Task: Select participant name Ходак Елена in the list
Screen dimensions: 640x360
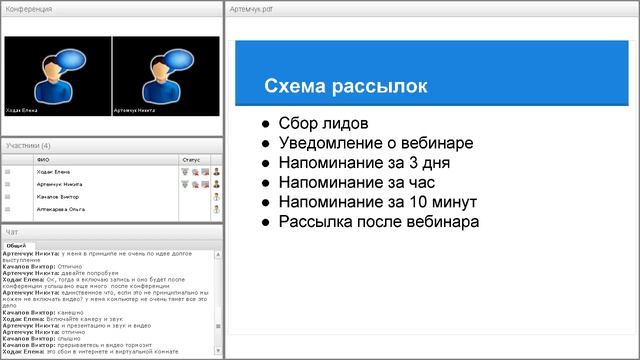Action: tap(53, 172)
